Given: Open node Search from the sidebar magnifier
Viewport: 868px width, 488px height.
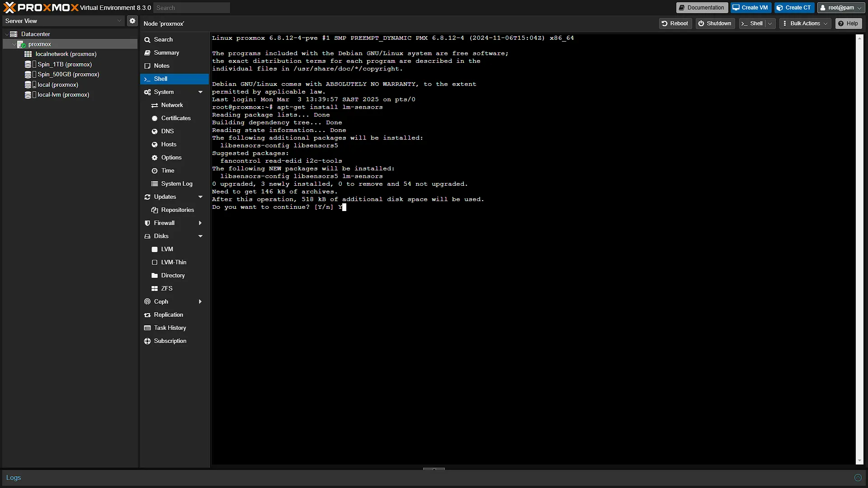Looking at the screenshot, I should [x=147, y=40].
